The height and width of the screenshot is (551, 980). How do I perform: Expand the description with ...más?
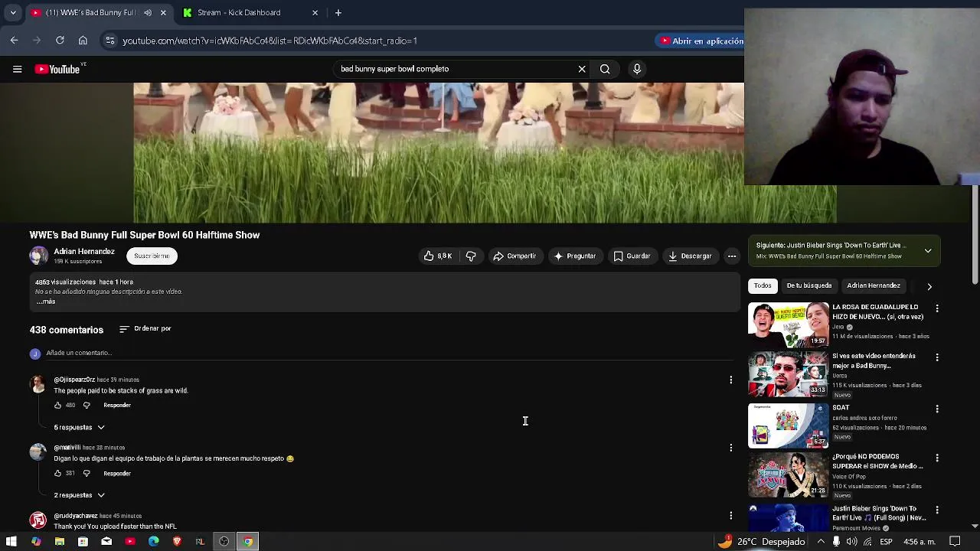[45, 302]
